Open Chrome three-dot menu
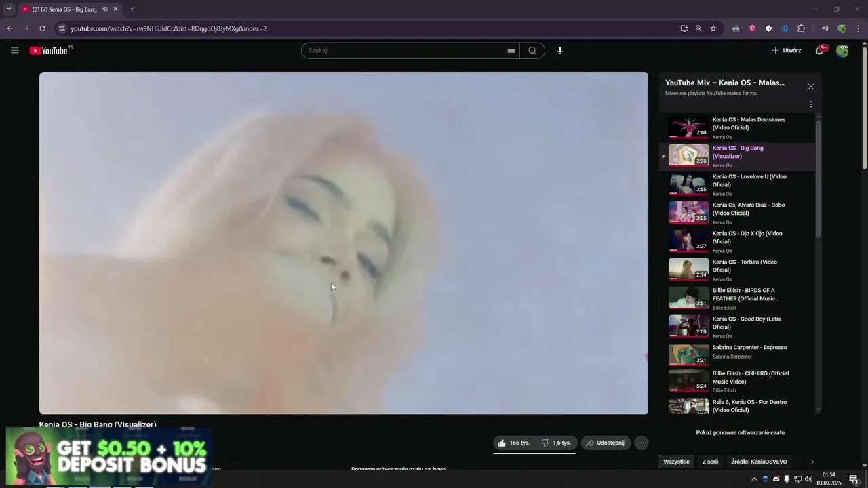 click(858, 28)
